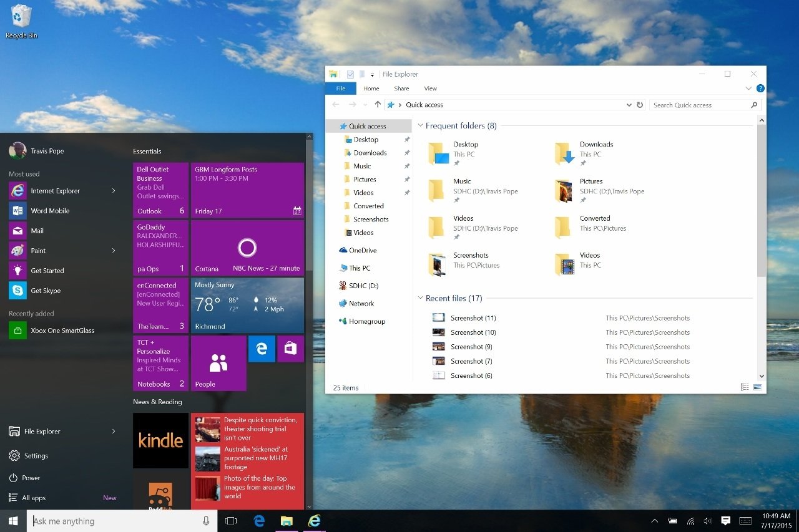Open the Store tile in Start

coord(290,349)
